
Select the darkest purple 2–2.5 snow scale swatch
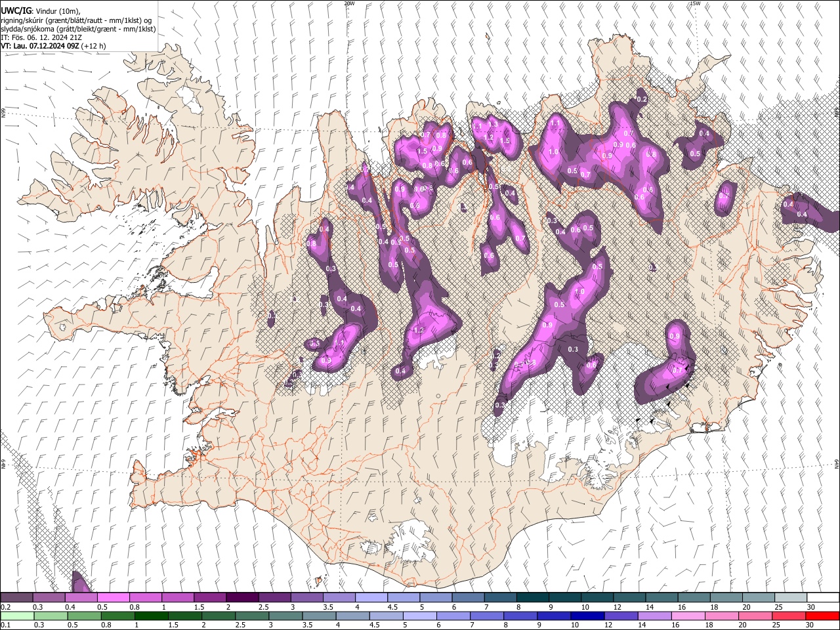(241, 598)
